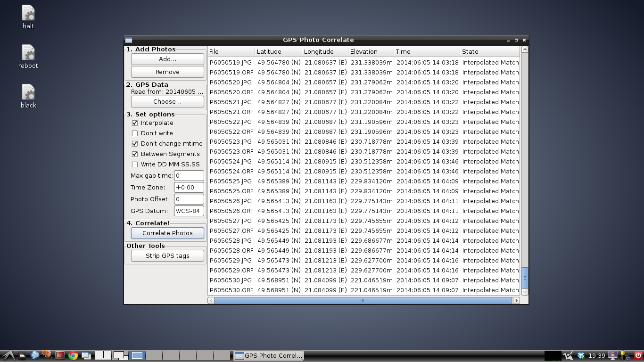The height and width of the screenshot is (362, 644).
Task: Click the horizontal scrollbar under the photo list
Action: pos(362,300)
